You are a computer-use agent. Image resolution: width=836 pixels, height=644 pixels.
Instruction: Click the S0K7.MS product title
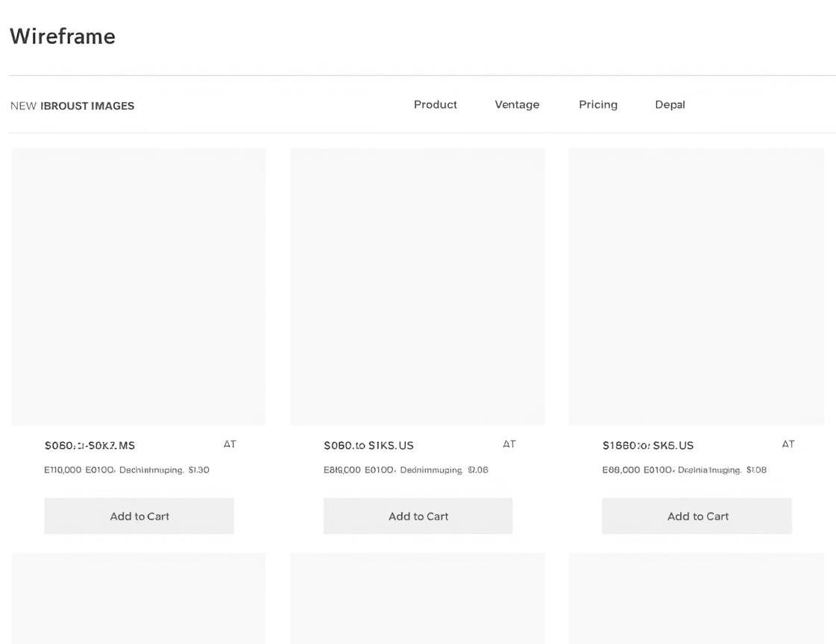[89, 445]
